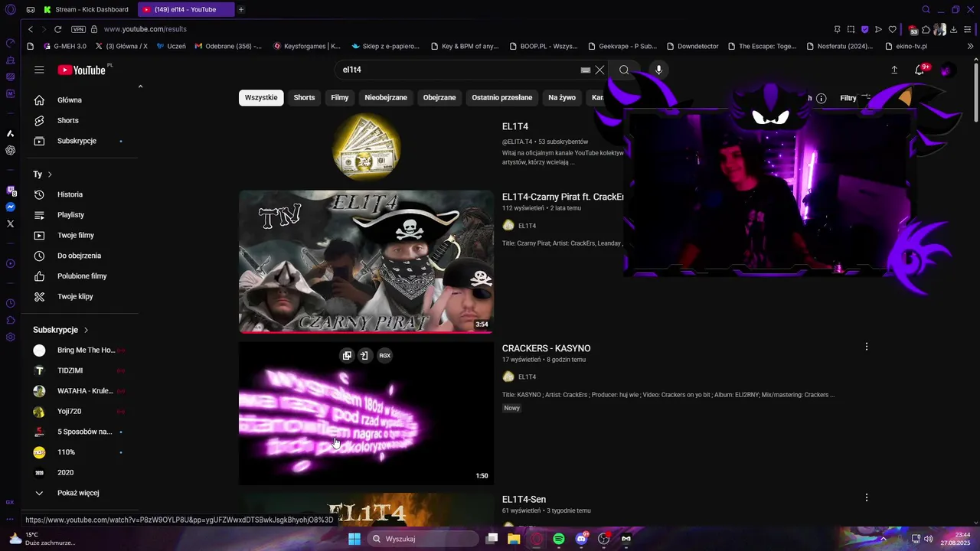Open the browser downloads icon
The image size is (980, 551).
click(x=953, y=29)
